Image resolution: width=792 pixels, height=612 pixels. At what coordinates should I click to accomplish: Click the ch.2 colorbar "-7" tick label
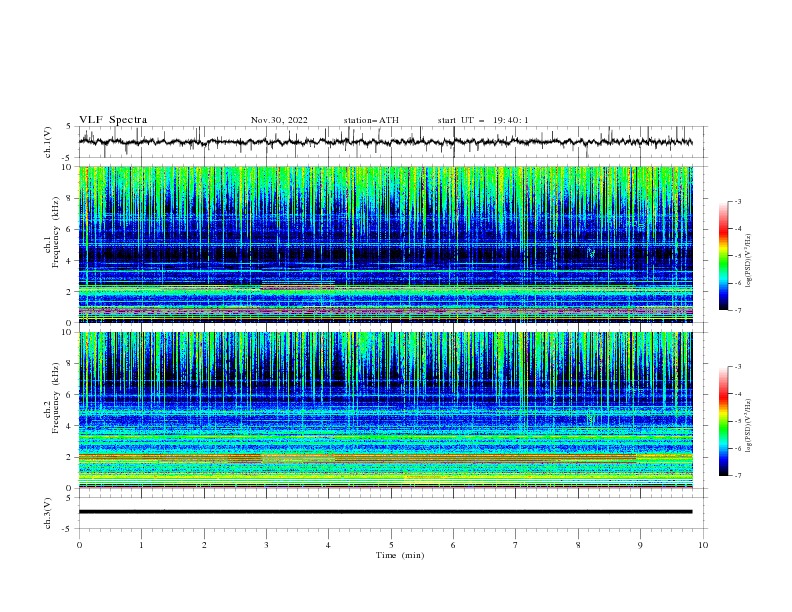coord(738,475)
